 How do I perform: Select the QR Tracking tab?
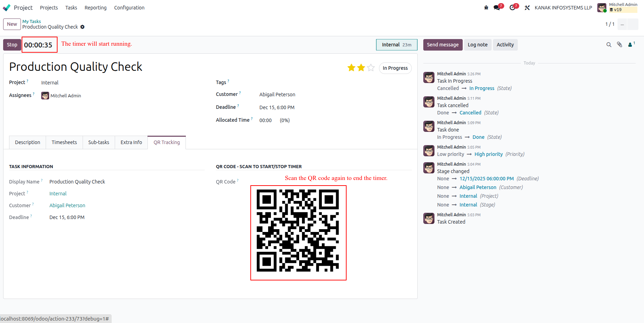tap(167, 142)
